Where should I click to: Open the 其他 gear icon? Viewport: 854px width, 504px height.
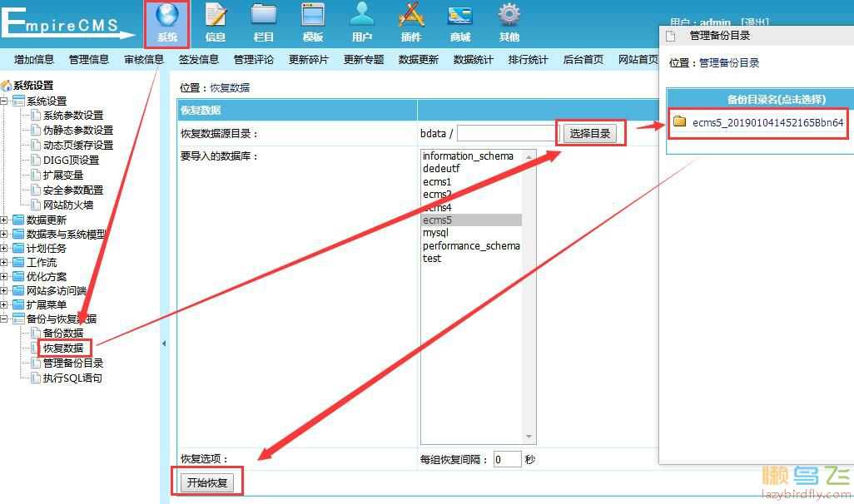pos(509,23)
